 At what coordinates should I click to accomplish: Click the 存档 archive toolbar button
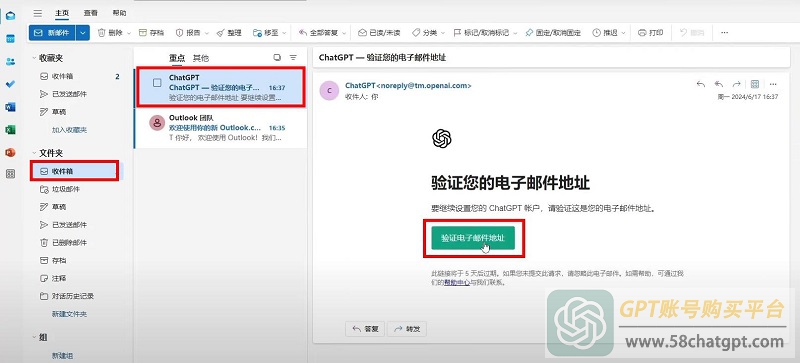click(x=152, y=33)
